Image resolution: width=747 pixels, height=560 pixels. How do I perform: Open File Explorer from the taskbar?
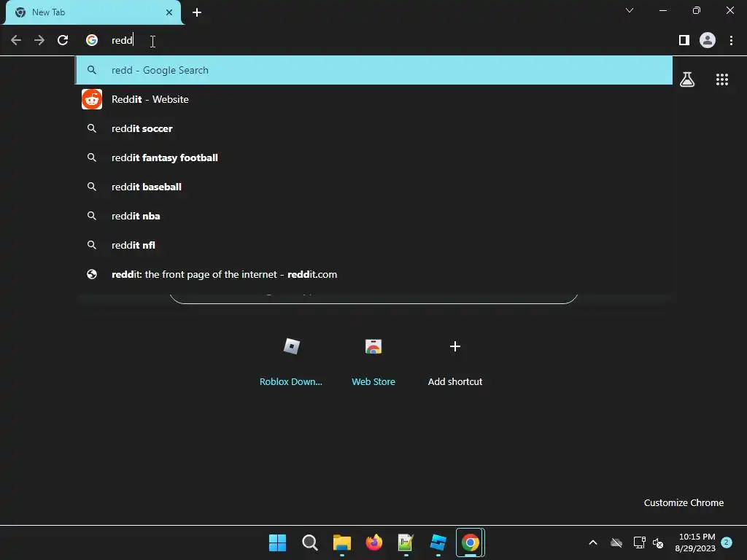(341, 542)
